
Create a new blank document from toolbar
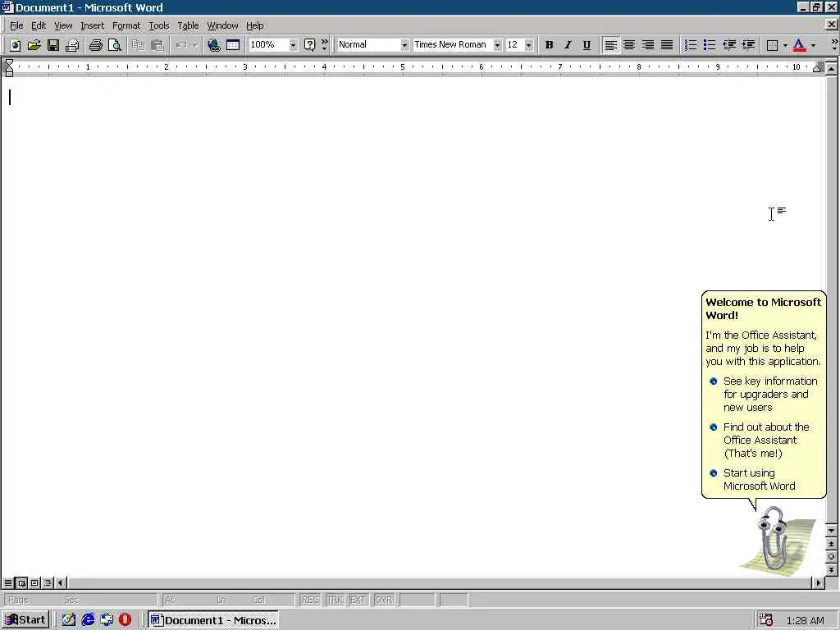click(15, 45)
